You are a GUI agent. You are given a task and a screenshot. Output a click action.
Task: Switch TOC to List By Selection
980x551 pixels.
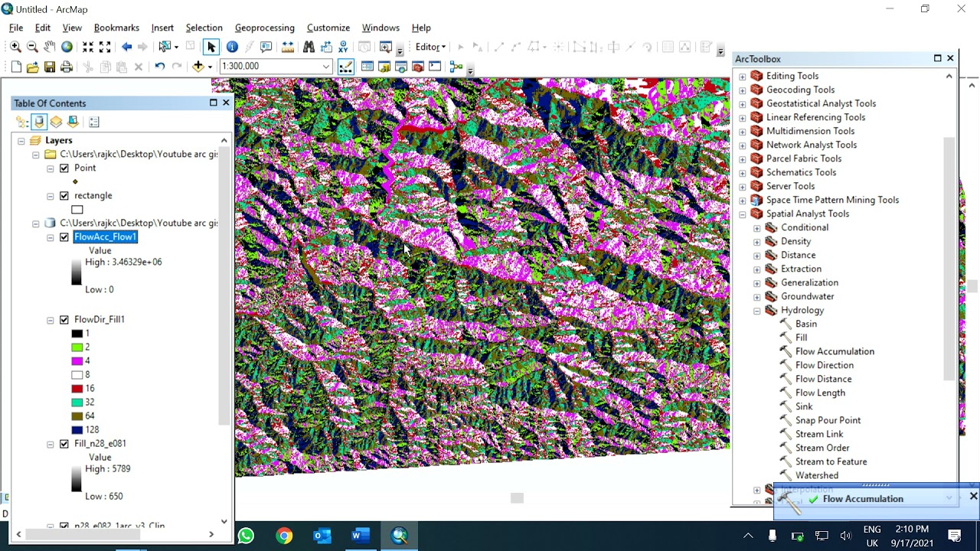[x=73, y=122]
